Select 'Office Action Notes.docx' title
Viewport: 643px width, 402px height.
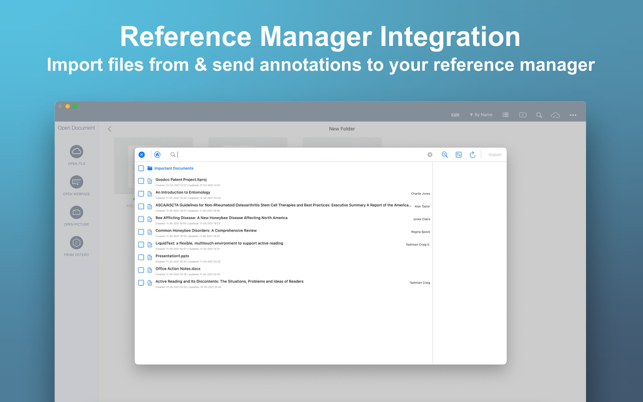click(178, 268)
